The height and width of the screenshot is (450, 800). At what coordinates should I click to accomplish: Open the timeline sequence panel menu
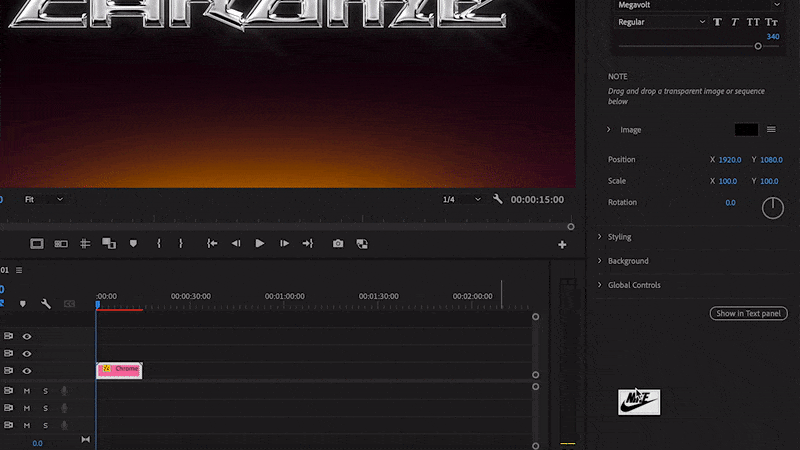pyautogui.click(x=18, y=270)
